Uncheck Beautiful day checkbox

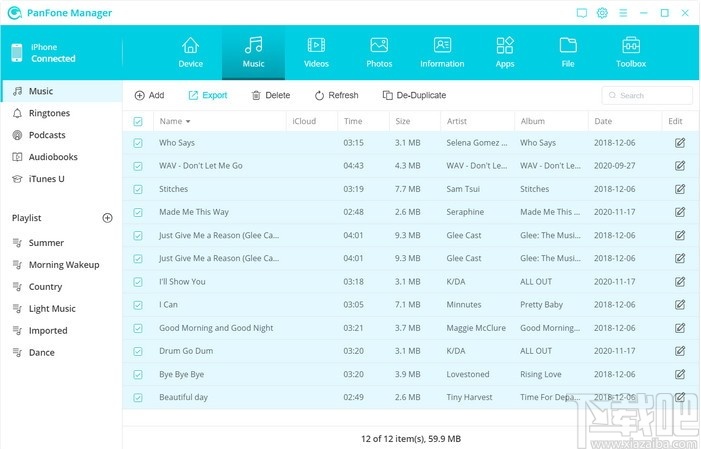138,398
